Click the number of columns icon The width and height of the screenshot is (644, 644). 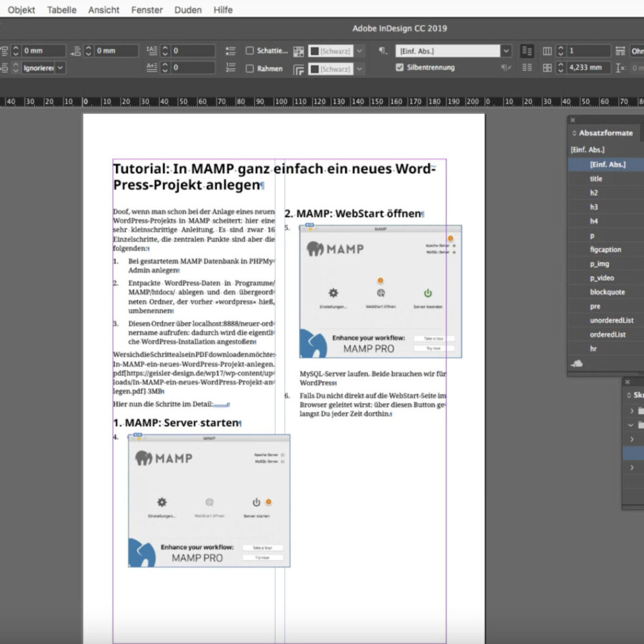pos(547,51)
